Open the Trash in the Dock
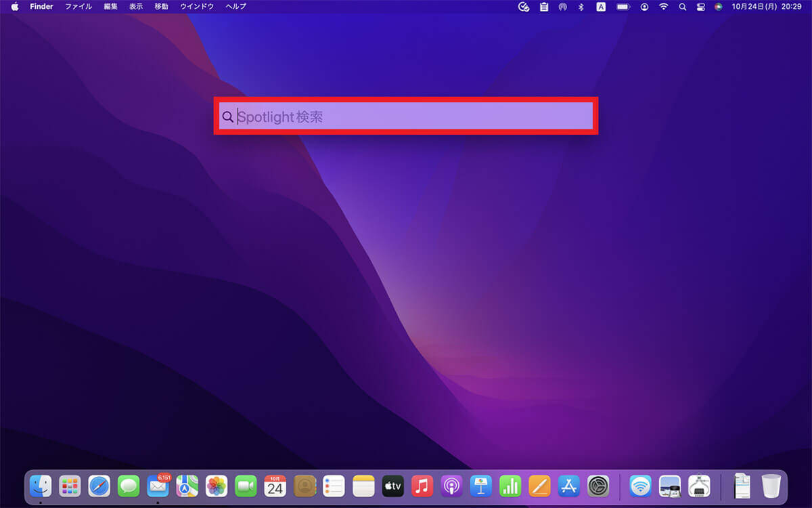812x508 pixels. pyautogui.click(x=771, y=486)
